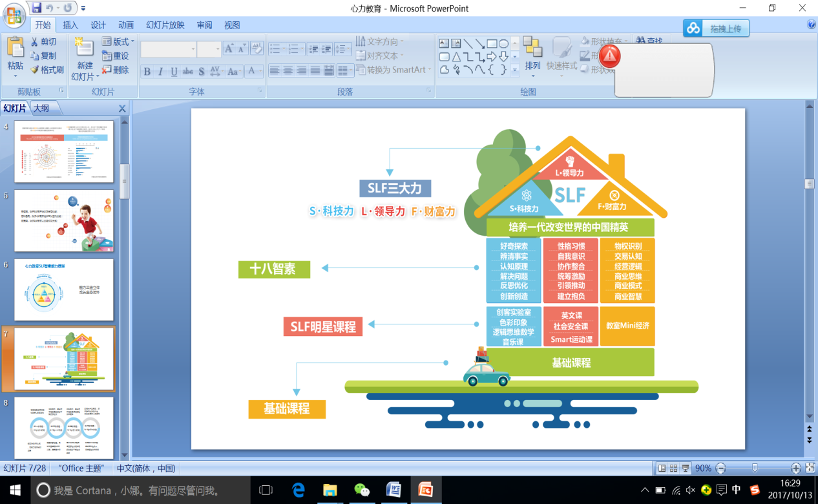Viewport: 818px width, 504px height.
Task: Click the 拖拽上传 upload button
Action: [717, 28]
